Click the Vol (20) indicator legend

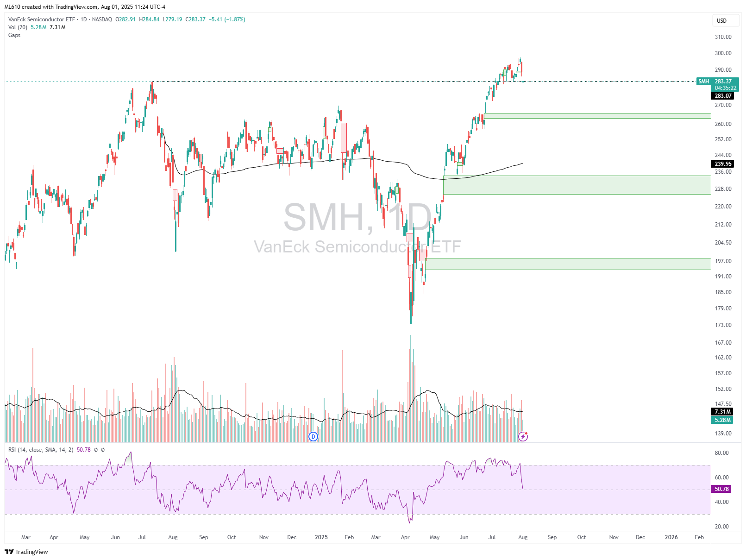point(18,27)
